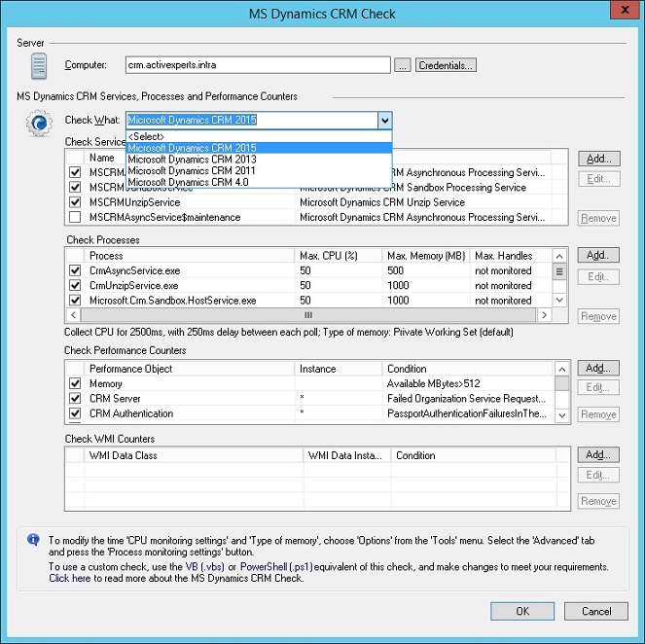Screen dimensions: 645x644
Task: Click the Max. Memory (MB) column header
Action: [426, 256]
